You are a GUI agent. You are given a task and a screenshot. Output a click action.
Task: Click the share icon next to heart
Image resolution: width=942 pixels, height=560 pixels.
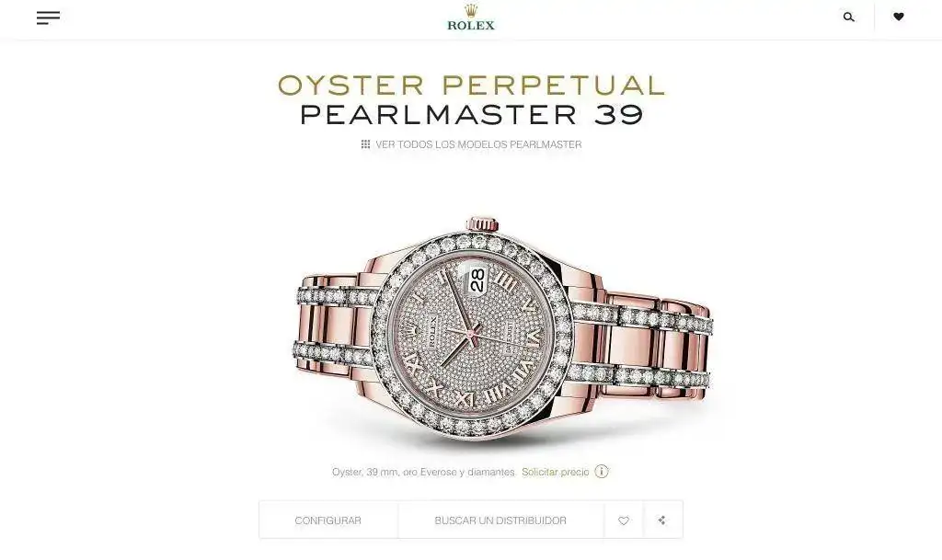coord(662,520)
